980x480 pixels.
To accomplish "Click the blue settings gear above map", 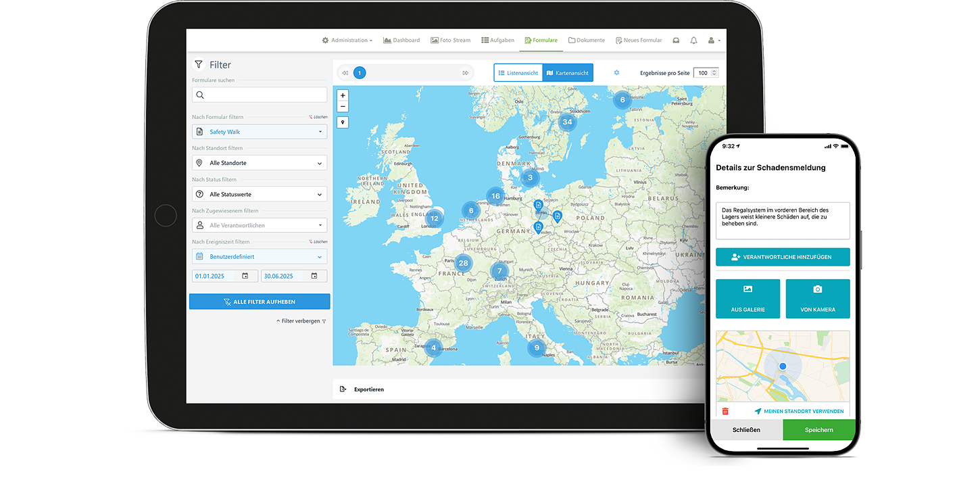I will pos(616,72).
